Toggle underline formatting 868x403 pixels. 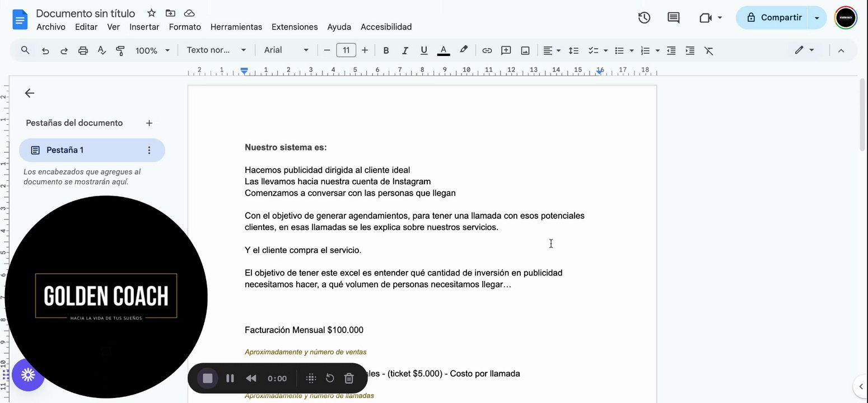(x=424, y=50)
